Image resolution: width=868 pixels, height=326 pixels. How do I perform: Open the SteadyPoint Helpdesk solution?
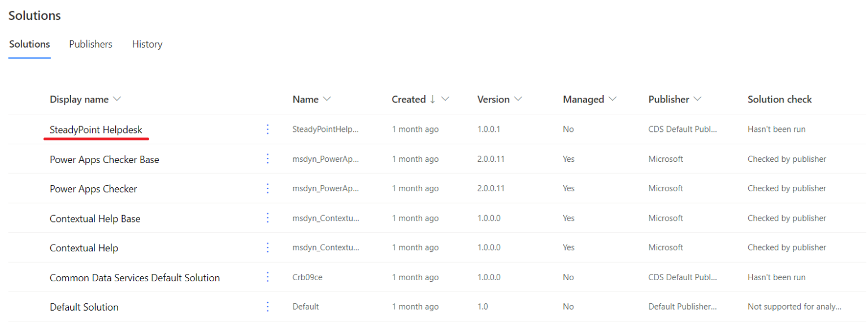coord(96,129)
